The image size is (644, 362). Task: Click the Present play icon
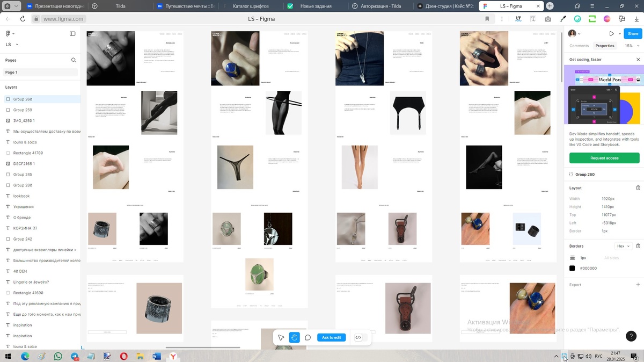(611, 33)
